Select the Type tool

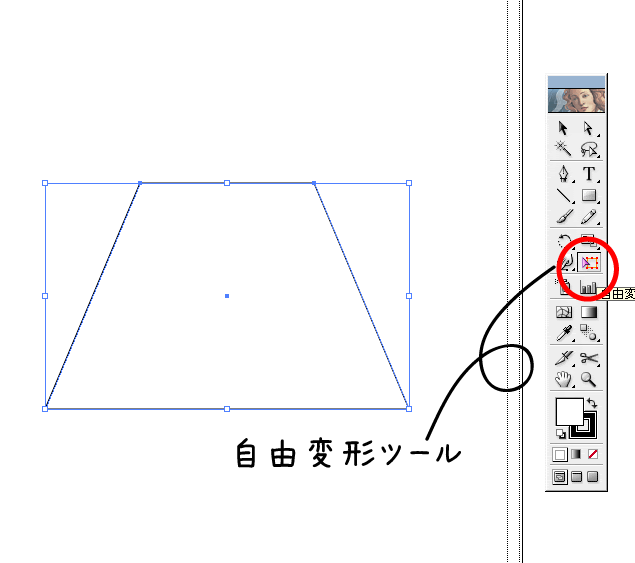589,174
